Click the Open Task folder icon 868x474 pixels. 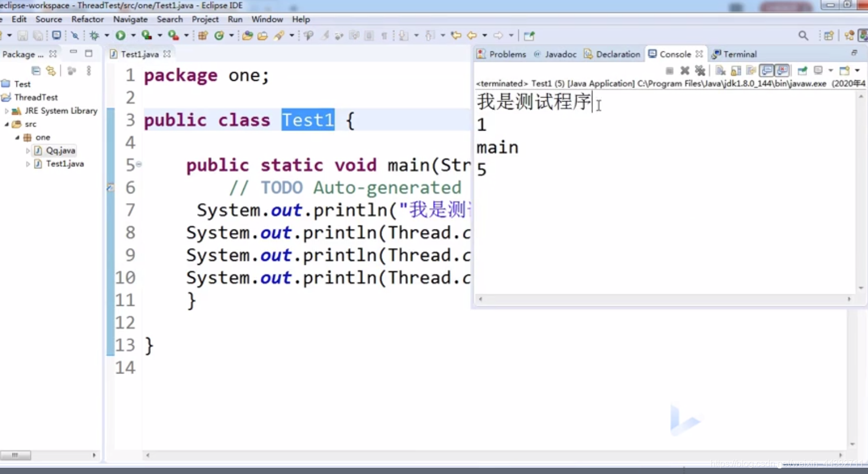263,36
